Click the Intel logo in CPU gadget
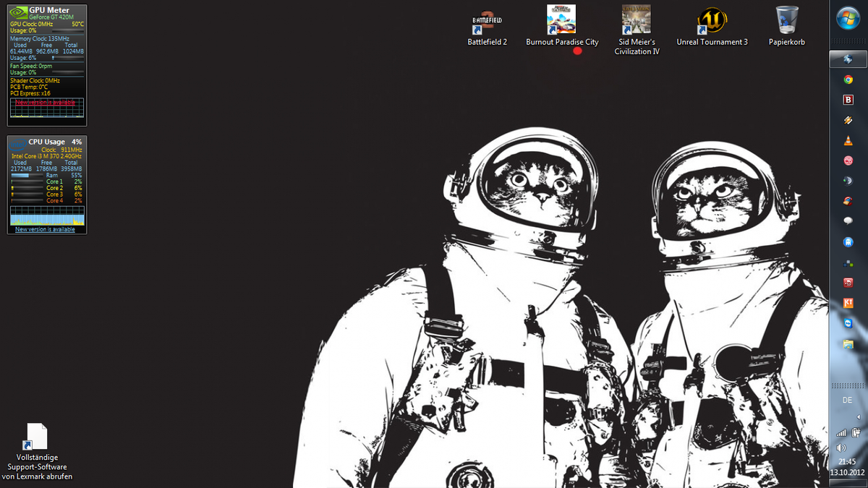Viewport: 868px width, 488px height. point(19,143)
